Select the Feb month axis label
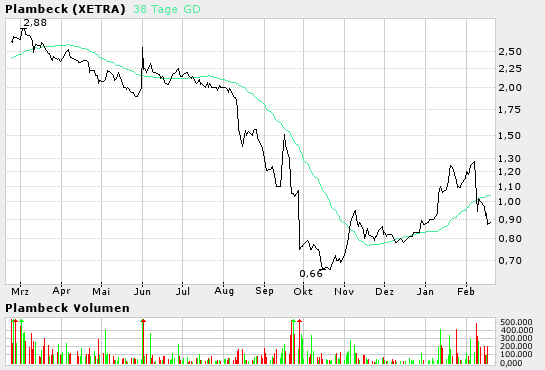 tap(466, 291)
